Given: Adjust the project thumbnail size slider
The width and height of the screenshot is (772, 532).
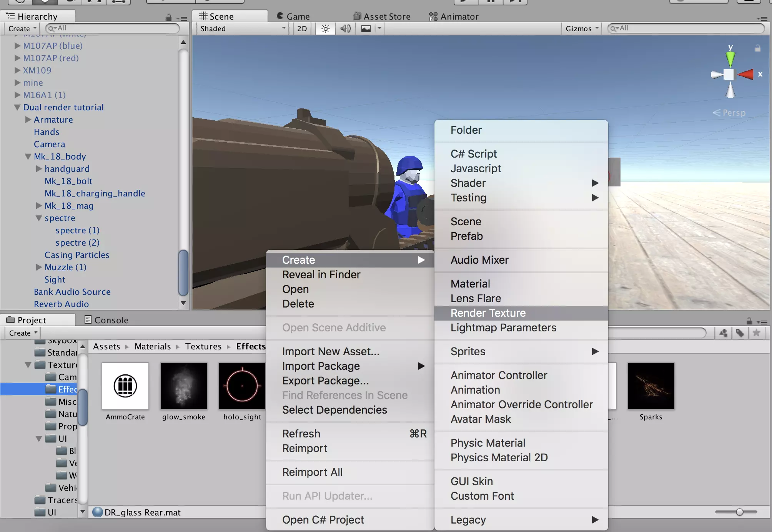Looking at the screenshot, I should pyautogui.click(x=739, y=512).
